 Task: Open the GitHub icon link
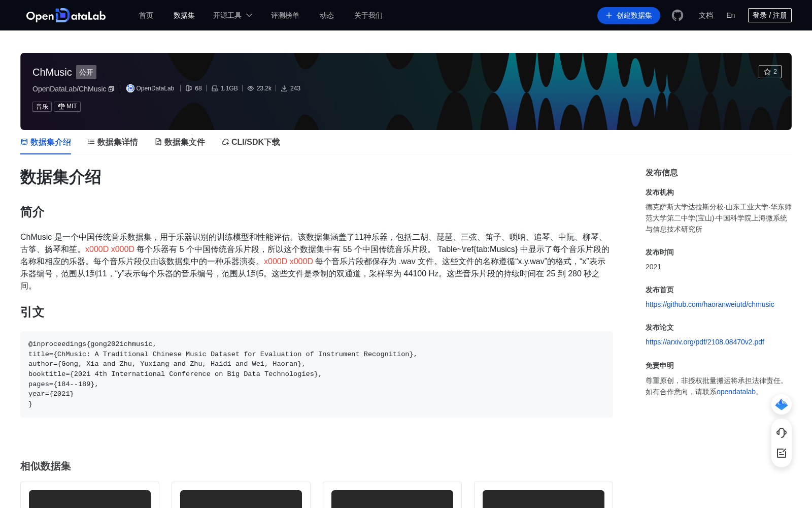tap(678, 15)
